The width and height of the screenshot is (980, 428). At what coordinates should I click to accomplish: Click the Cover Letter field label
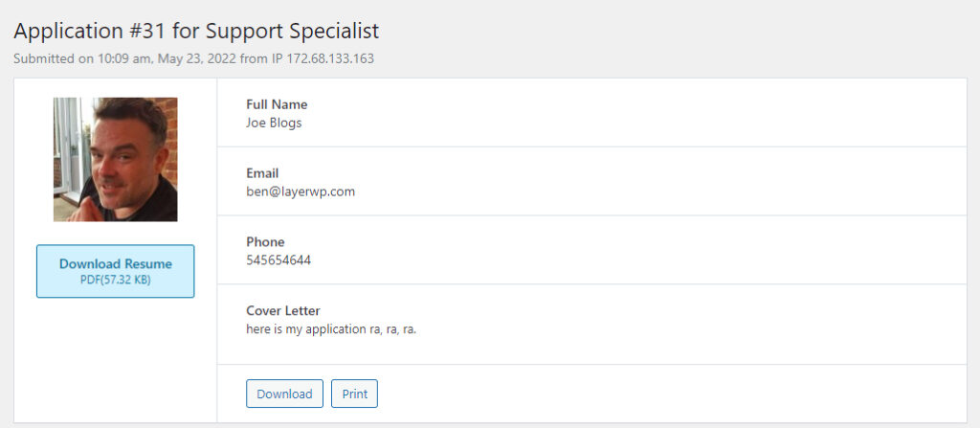pos(283,311)
